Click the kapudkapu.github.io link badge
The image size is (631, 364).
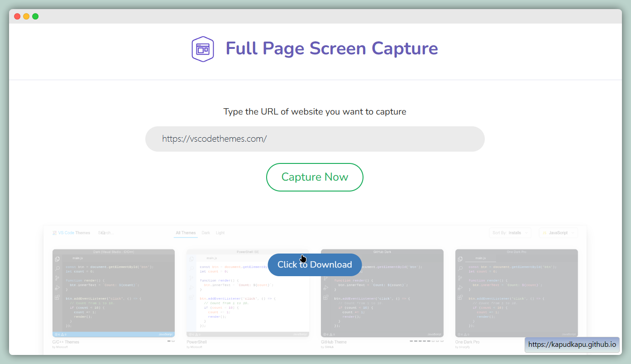572,345
